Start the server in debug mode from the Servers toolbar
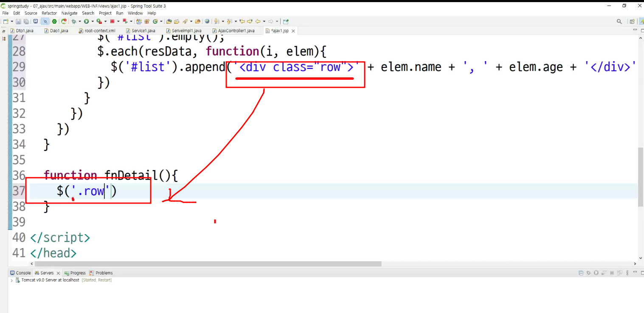This screenshot has width=644, height=313. coord(588,273)
